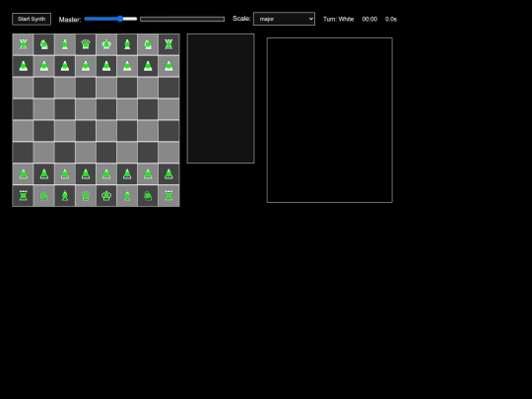Pick the white pawn in front of the white queen
This screenshot has width=532, height=399.
click(x=86, y=174)
